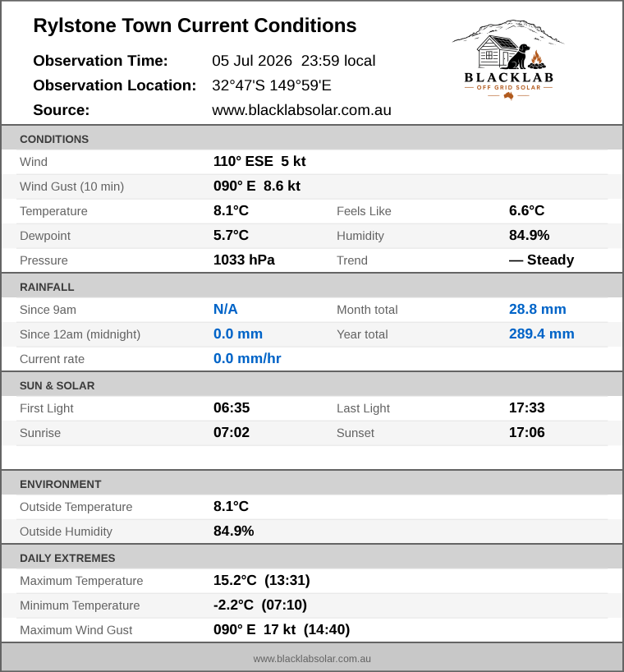Click the Trend label
Image resolution: width=624 pixels, height=672 pixels.
(x=352, y=260)
